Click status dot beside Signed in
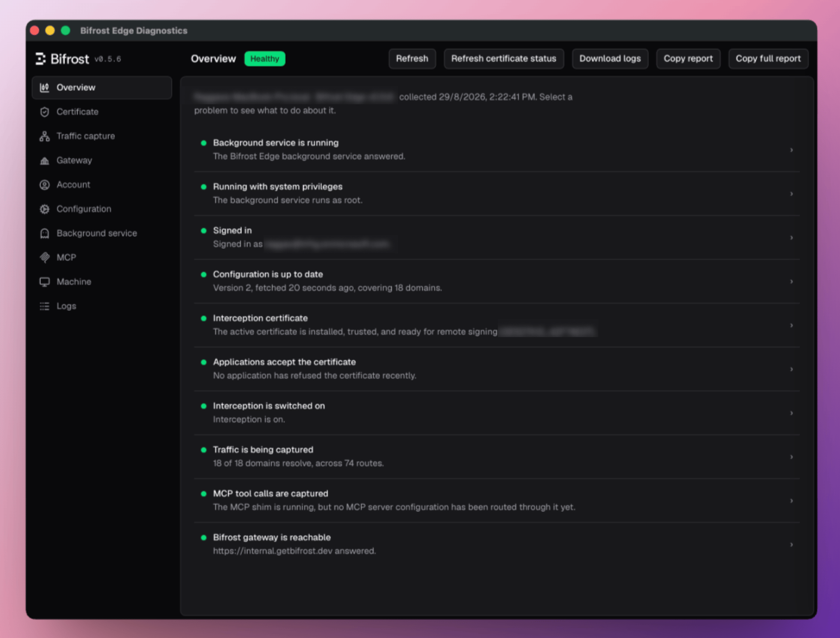 (x=204, y=231)
